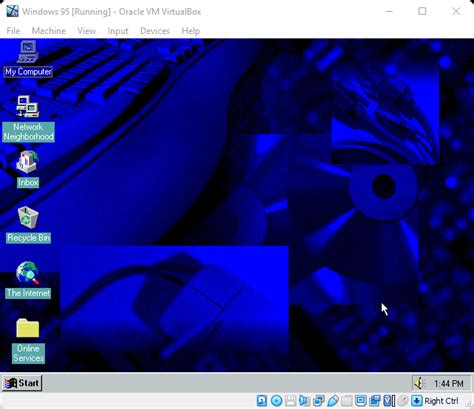Click the Recycle Bin label text
The image size is (474, 409).
pos(28,238)
